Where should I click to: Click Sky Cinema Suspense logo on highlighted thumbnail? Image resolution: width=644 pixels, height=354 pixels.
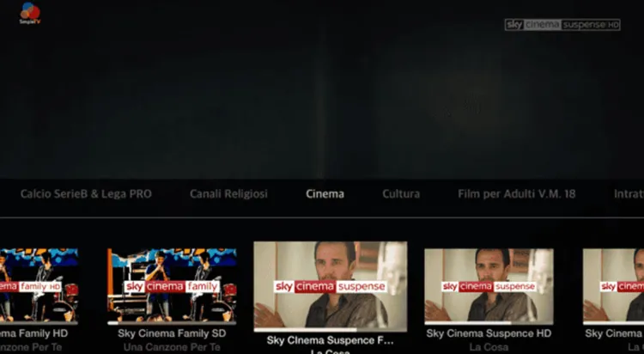[330, 286]
